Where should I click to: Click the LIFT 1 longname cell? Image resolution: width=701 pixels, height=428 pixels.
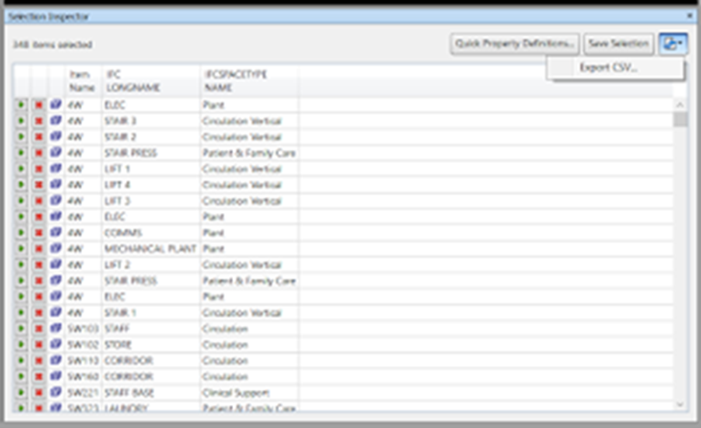(151, 169)
